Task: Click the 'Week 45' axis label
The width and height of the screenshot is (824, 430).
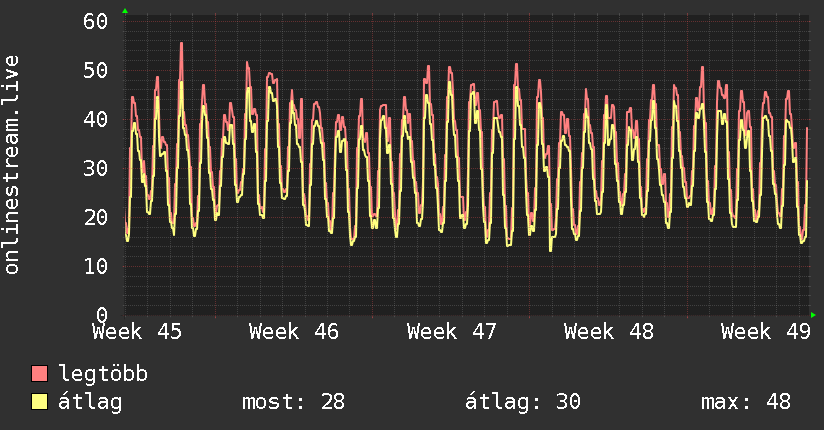Action: click(137, 332)
